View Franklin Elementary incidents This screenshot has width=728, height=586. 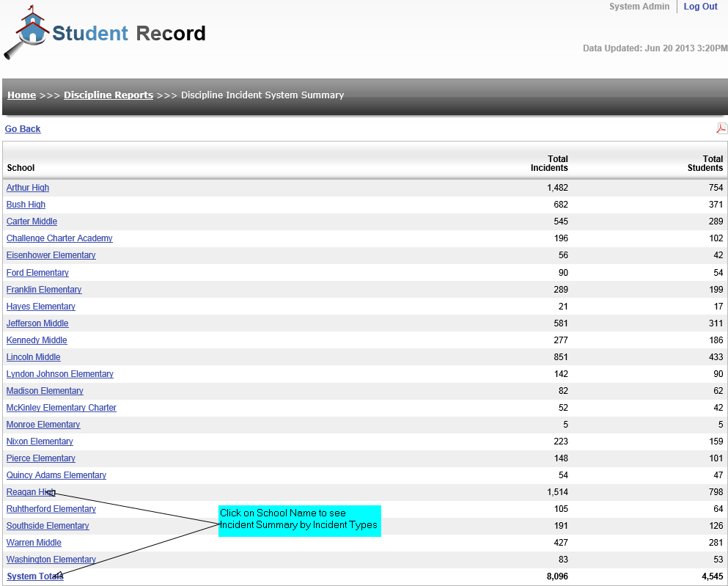[44, 289]
